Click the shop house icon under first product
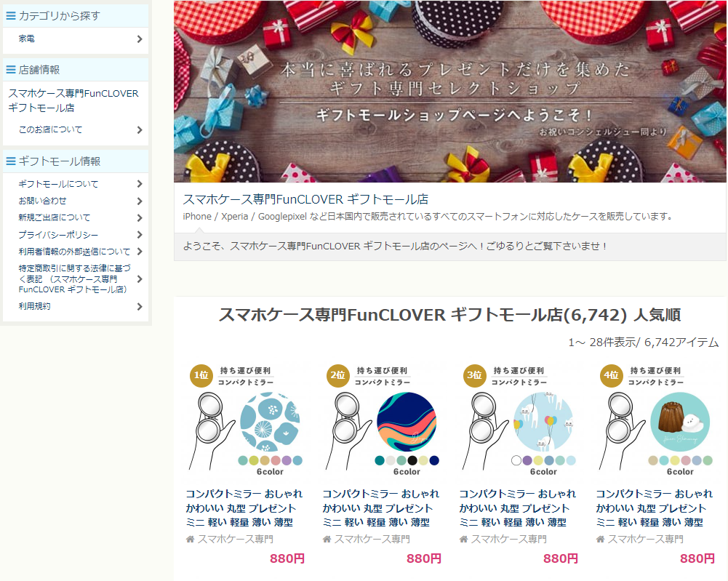Viewport: 728px width, 581px height. pos(190,540)
